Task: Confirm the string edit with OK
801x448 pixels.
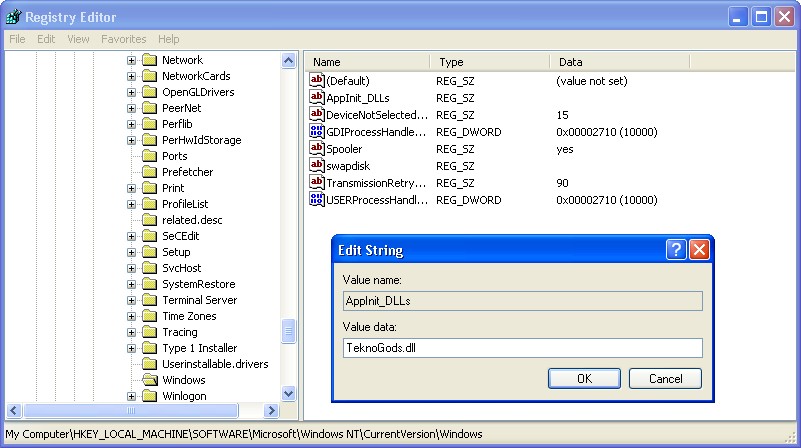Action: click(x=584, y=379)
